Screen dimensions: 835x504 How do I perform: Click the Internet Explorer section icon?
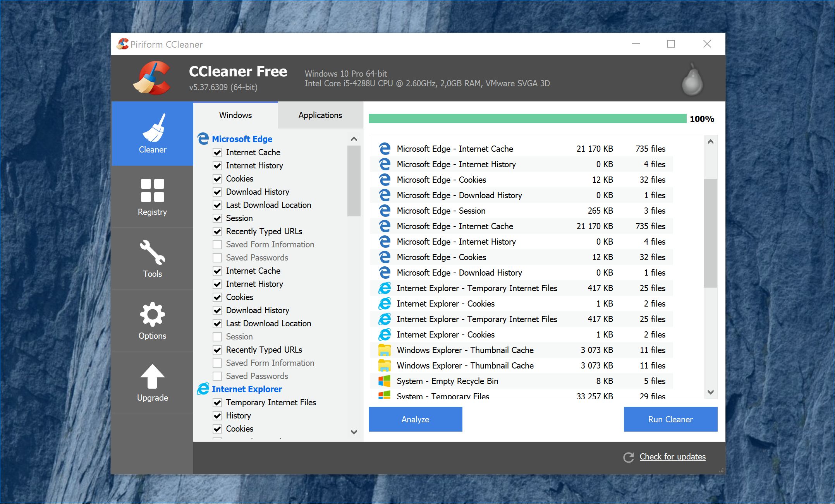[203, 389]
